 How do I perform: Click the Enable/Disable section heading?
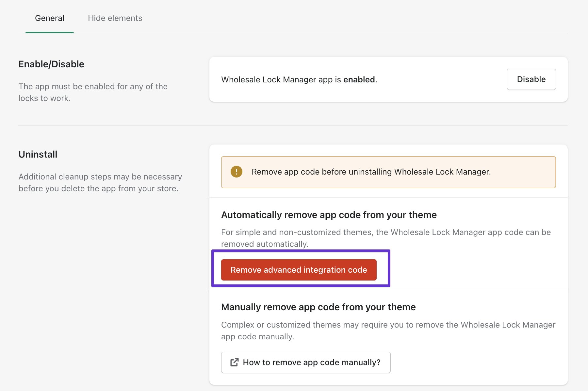[x=51, y=64]
